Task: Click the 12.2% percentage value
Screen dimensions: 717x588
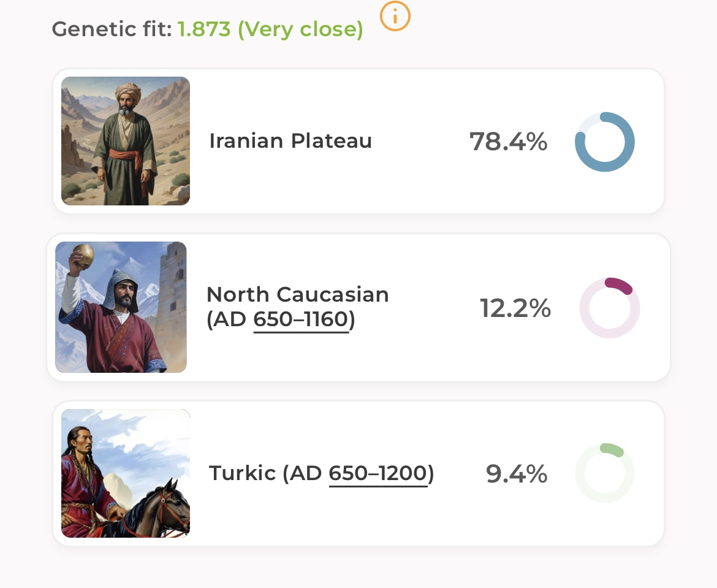Action: coord(515,308)
